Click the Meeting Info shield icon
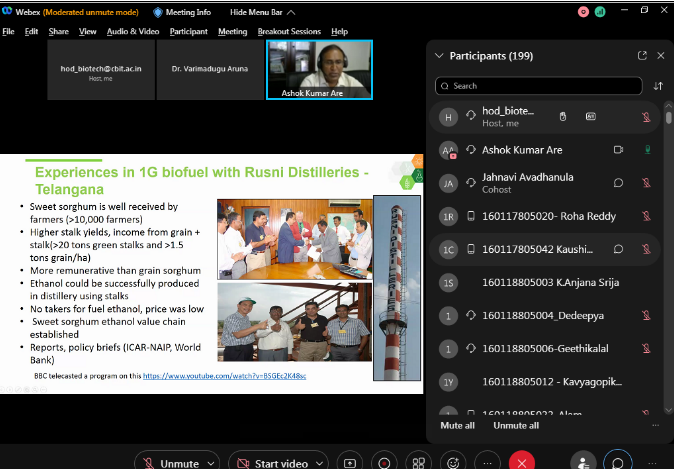 158,12
